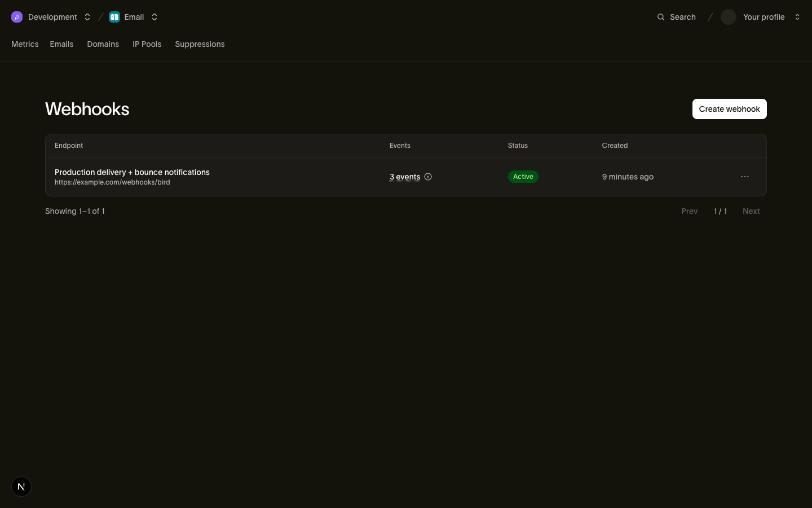Open the Domains tab
The image size is (812, 508).
[103, 44]
